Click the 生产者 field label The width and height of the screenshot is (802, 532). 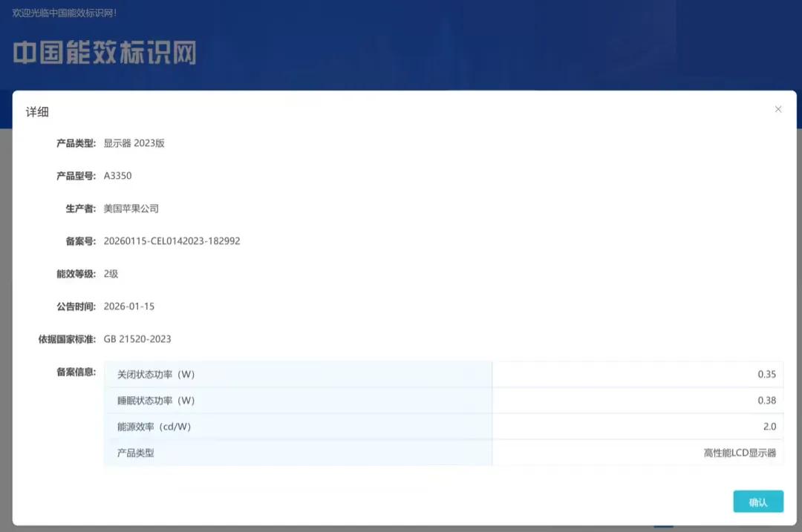[81, 208]
